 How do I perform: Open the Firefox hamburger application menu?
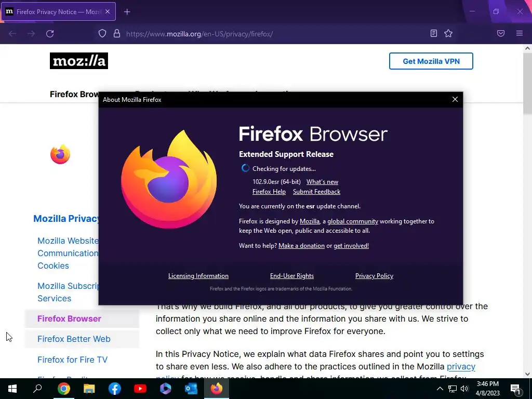point(520,33)
